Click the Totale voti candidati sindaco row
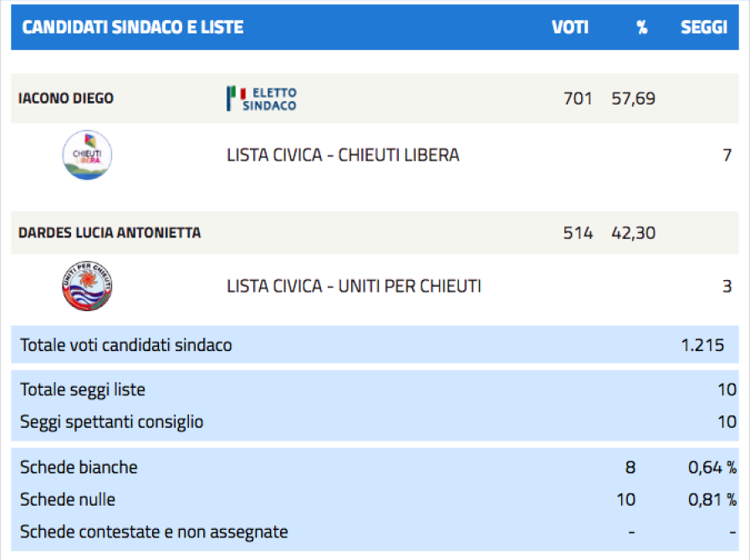Image resolution: width=750 pixels, height=560 pixels. tap(375, 345)
